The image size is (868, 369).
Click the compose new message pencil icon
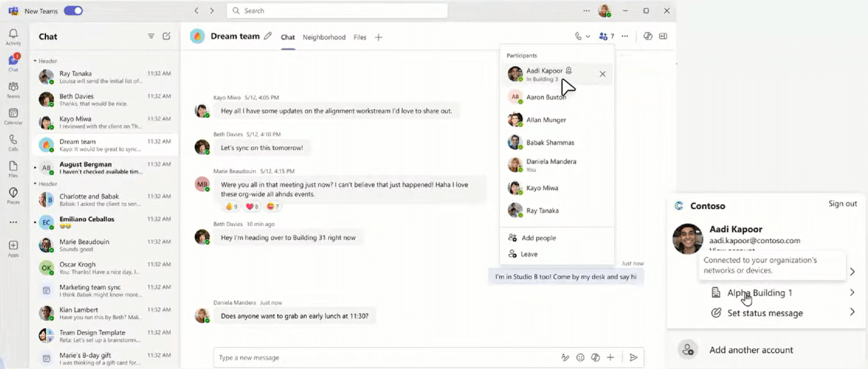click(x=166, y=36)
